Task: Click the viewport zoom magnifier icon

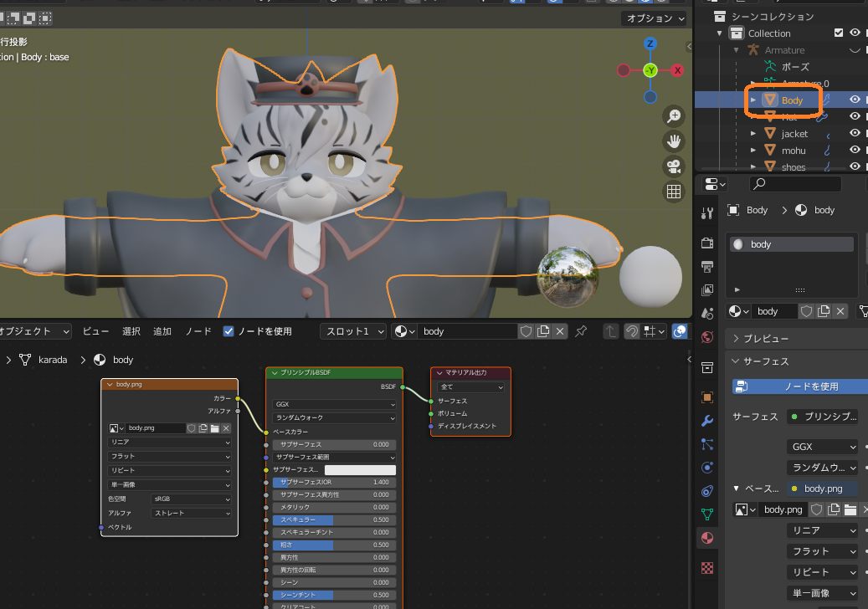Action: (674, 116)
